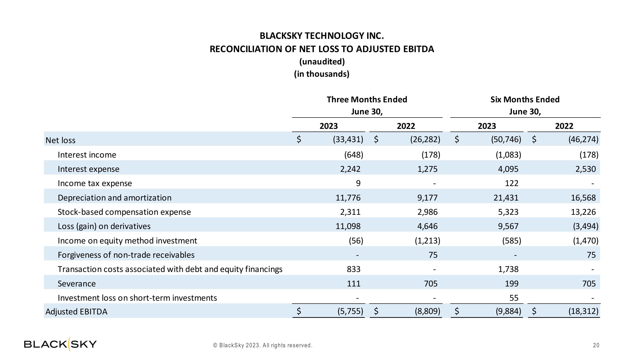Click the BlackSky logo in the footer
This screenshot has height=362, width=644.
coord(60,344)
